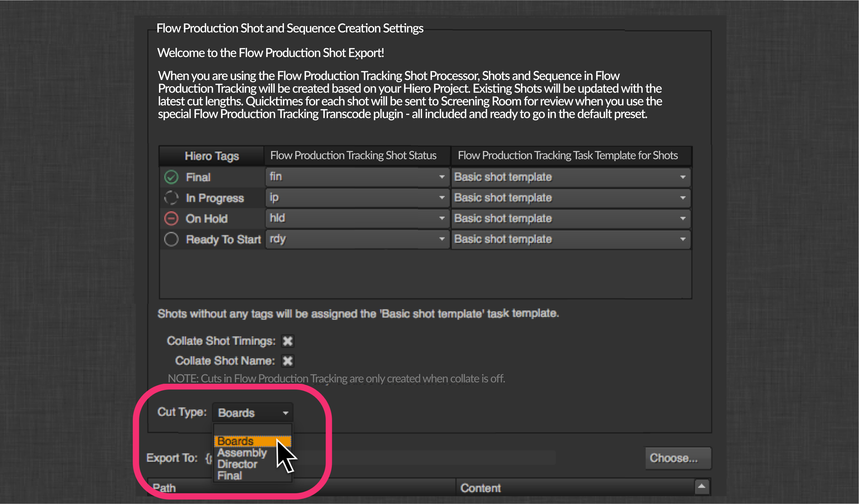The image size is (859, 504).
Task: Click the 'On Hold' tag name
Action: (207, 219)
